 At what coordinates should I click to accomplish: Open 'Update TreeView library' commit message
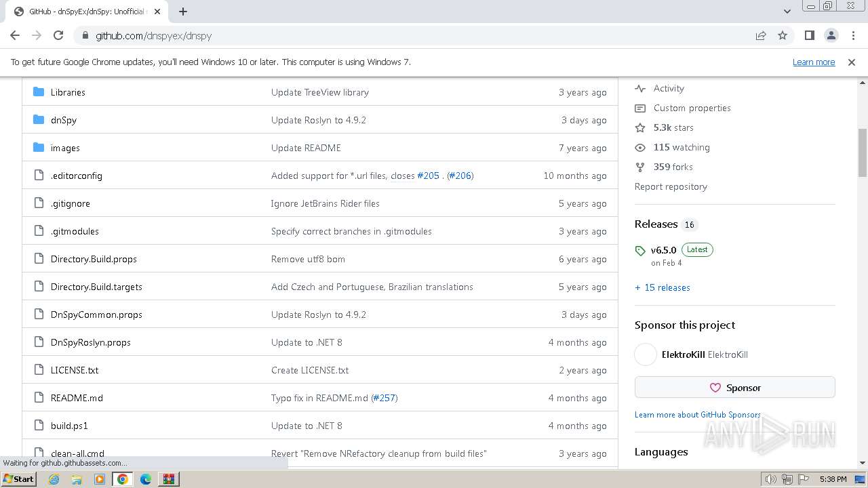(x=320, y=92)
